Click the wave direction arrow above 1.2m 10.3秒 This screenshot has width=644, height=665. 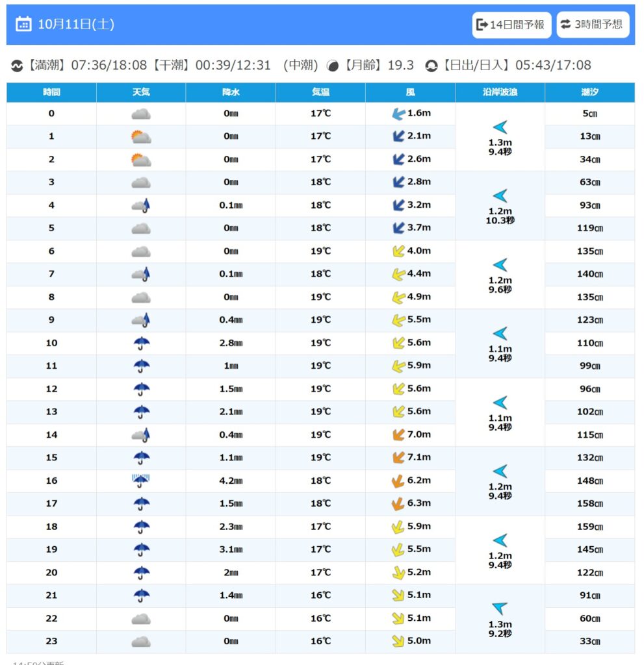pos(500,195)
